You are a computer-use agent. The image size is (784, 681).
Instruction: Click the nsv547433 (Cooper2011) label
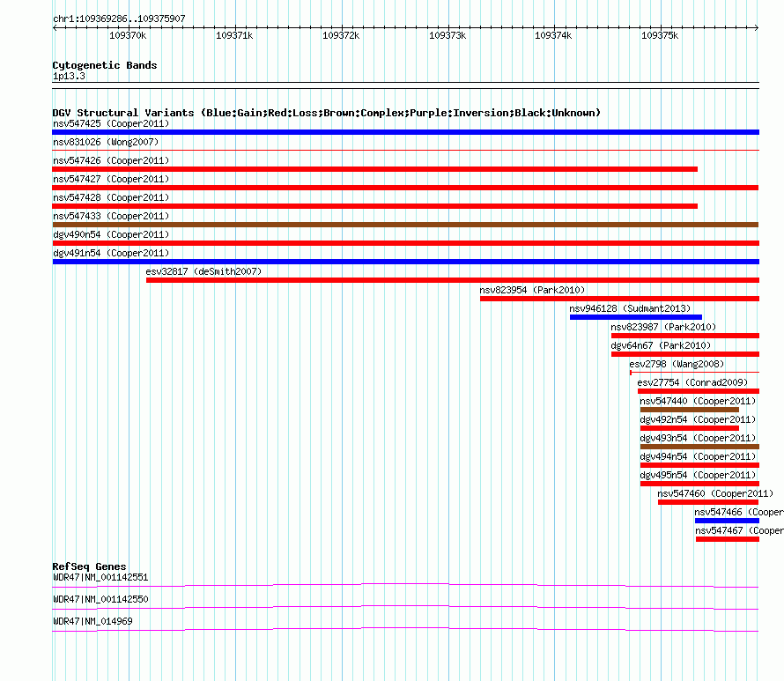111,216
